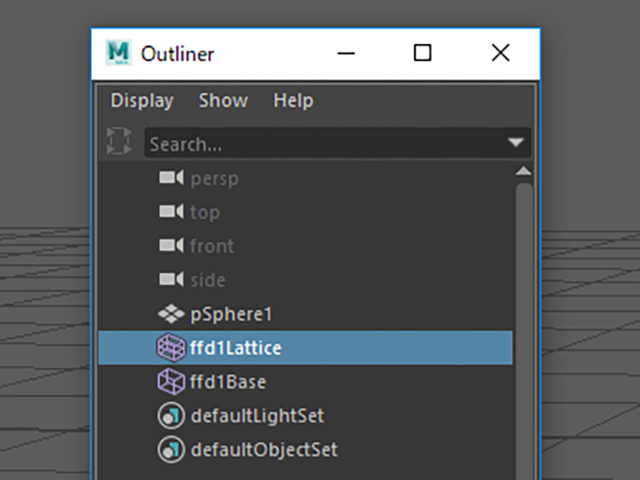The image size is (640, 480).
Task: Click into the Search field
Action: (x=337, y=142)
